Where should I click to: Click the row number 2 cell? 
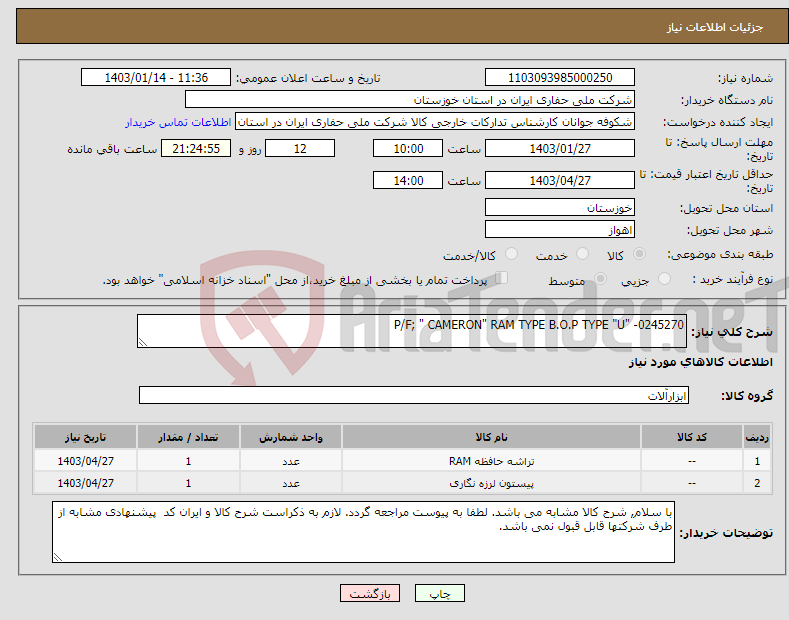click(x=757, y=483)
